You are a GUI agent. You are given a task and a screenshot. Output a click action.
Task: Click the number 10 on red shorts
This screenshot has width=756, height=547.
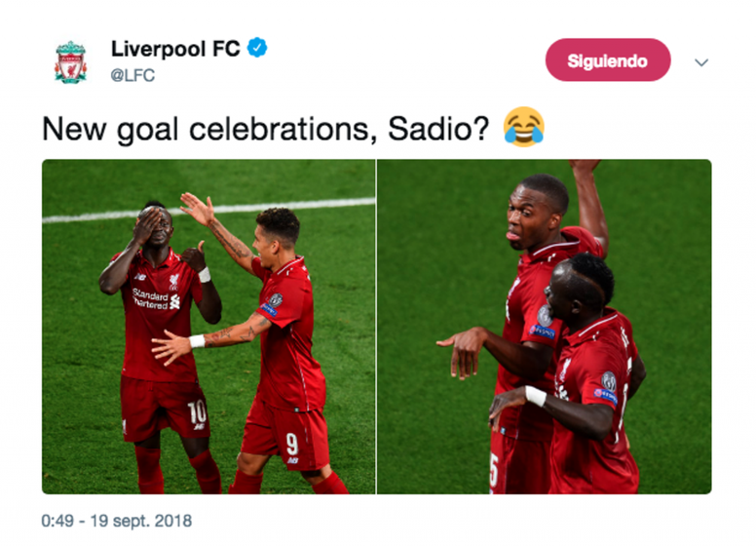click(x=197, y=412)
